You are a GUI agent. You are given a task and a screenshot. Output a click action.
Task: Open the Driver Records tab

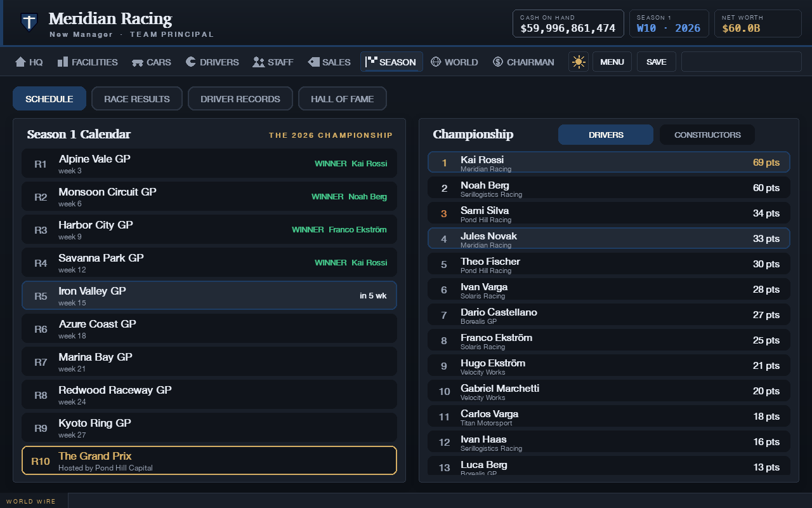tap(240, 98)
